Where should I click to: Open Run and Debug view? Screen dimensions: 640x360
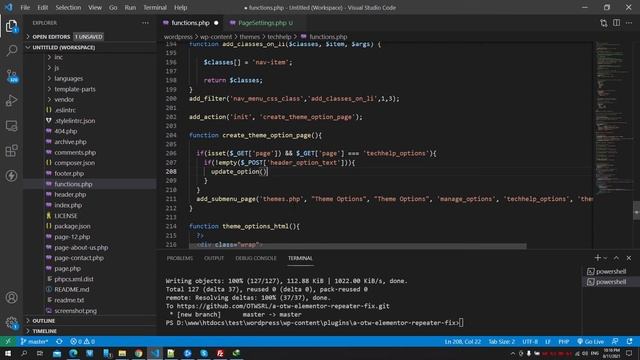click(11, 101)
